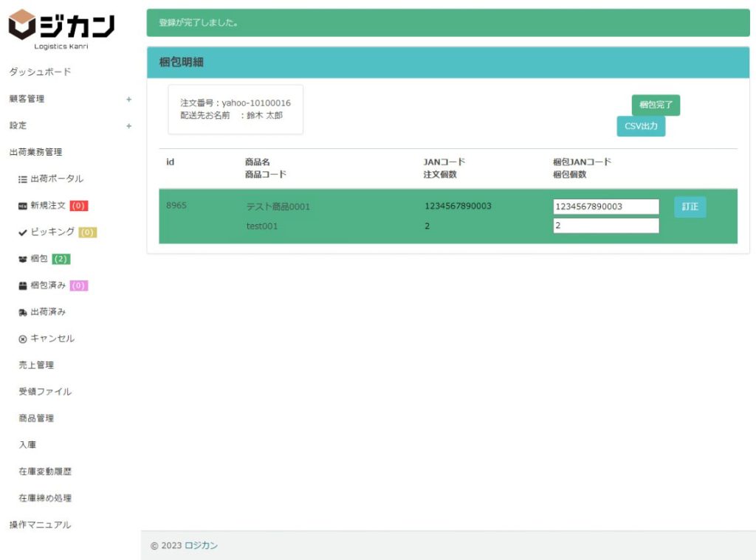Click the 出荷ポータル list icon
The image size is (756, 560).
pos(23,179)
